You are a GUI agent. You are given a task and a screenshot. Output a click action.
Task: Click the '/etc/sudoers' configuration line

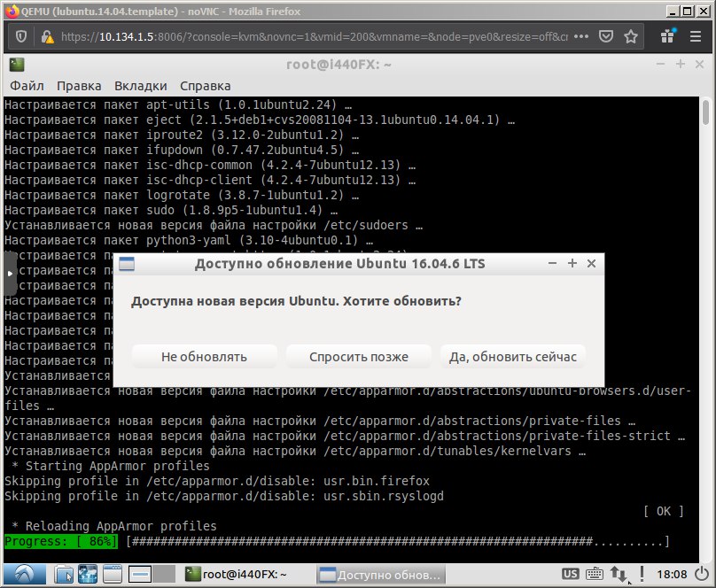point(214,225)
